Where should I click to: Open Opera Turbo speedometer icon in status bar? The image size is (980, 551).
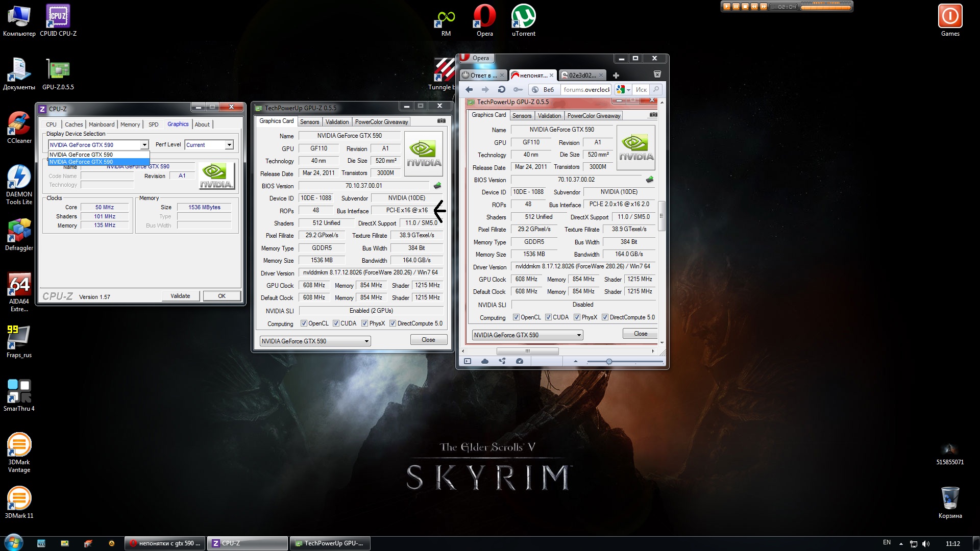click(x=520, y=361)
